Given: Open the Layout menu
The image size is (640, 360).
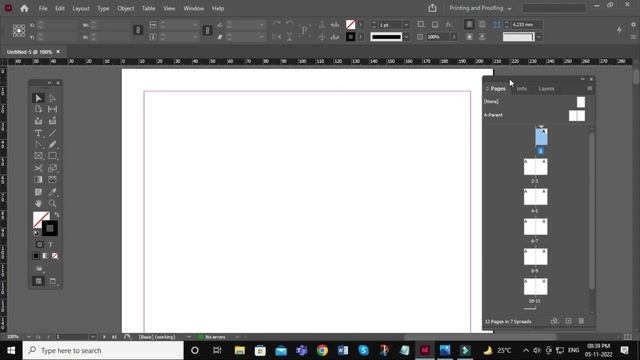Looking at the screenshot, I should point(81,8).
